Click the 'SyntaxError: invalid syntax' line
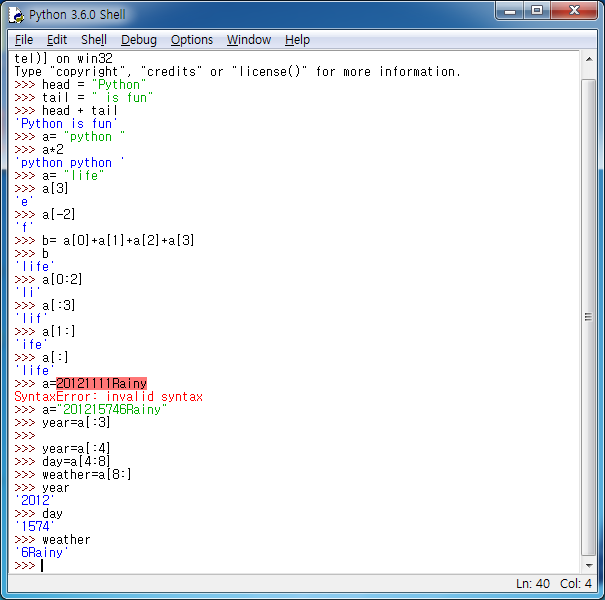Viewport: 605px width, 600px height. pos(108,397)
